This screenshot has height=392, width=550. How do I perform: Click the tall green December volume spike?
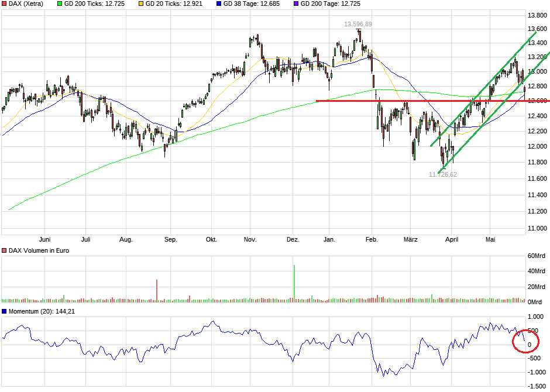tap(294, 283)
